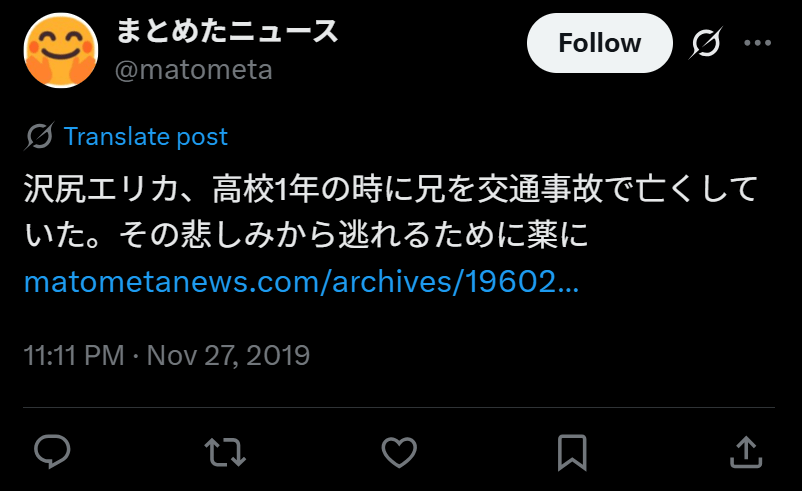Repost this tweet with the arrows icon
The width and height of the screenshot is (802, 491).
pyautogui.click(x=225, y=452)
